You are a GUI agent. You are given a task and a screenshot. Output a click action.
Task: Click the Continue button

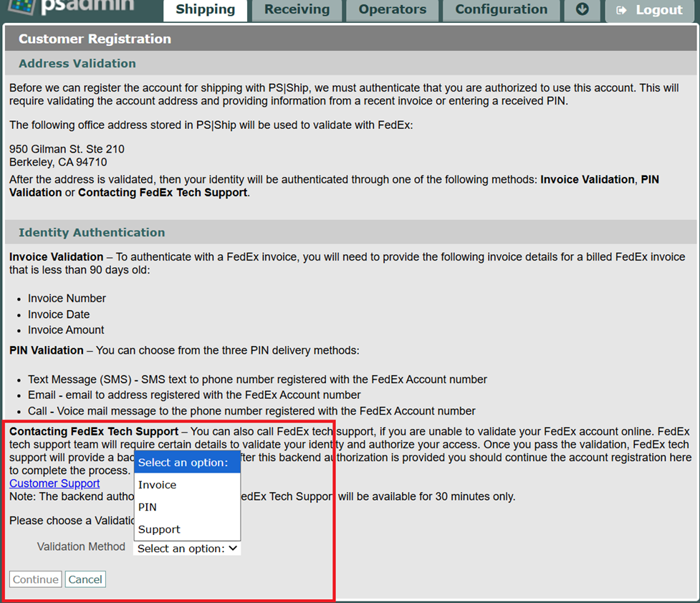click(x=36, y=579)
